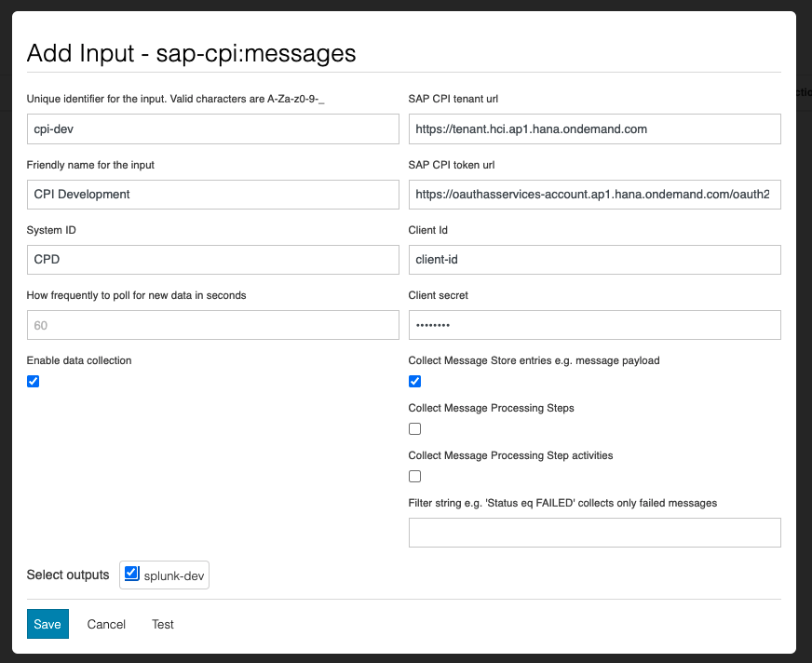812x663 pixels.
Task: Select the Client secret password field
Action: [594, 325]
